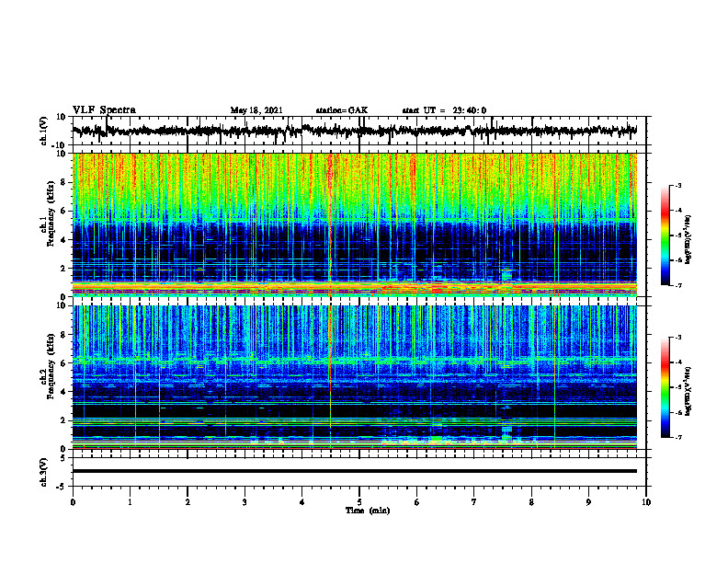Screen dimensions: 728x563
Task: Select the ch.2 spectrogram color scale bar
Action: pyautogui.click(x=665, y=387)
